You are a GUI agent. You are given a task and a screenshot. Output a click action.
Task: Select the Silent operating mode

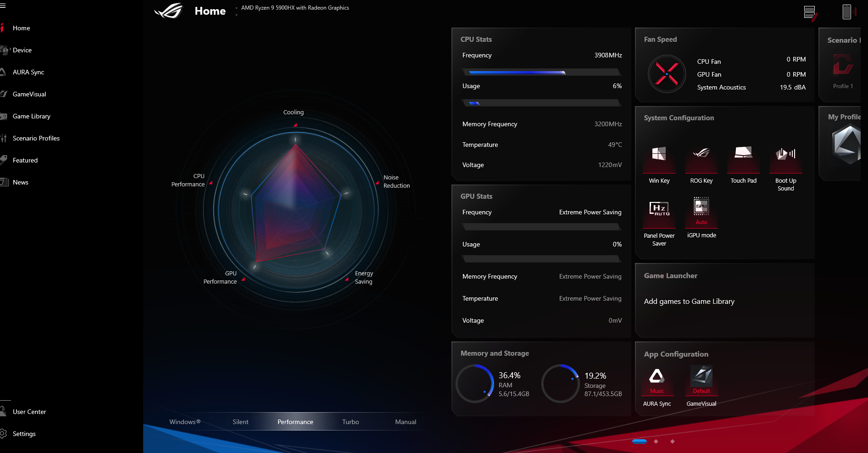point(240,422)
